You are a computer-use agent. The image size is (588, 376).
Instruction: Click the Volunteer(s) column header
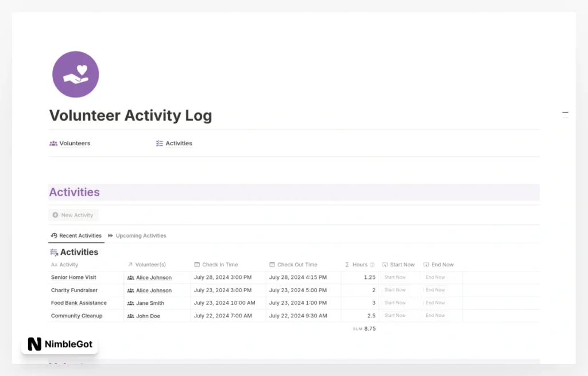pyautogui.click(x=146, y=265)
